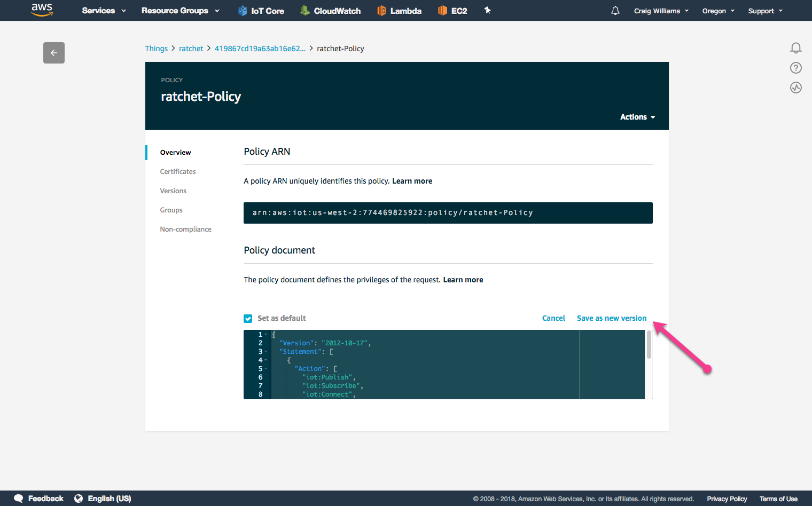
Task: Open the right-side bell notifications icon
Action: click(796, 48)
